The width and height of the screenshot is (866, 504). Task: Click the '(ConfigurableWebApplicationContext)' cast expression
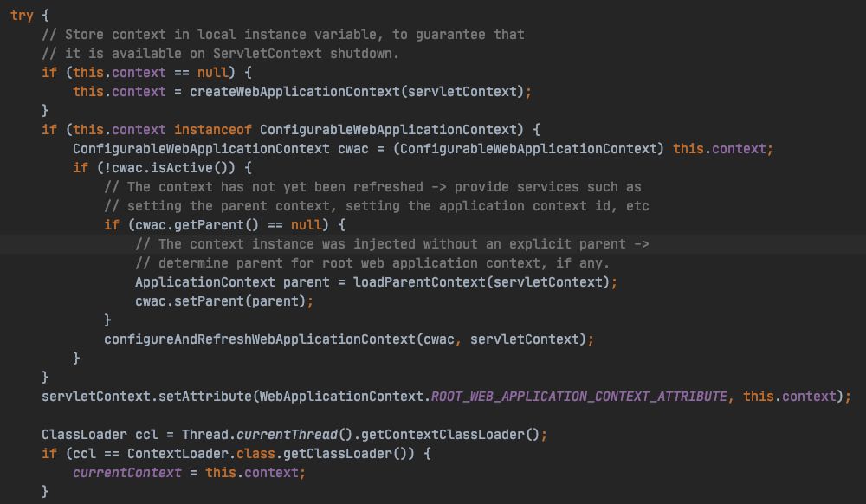(528, 149)
